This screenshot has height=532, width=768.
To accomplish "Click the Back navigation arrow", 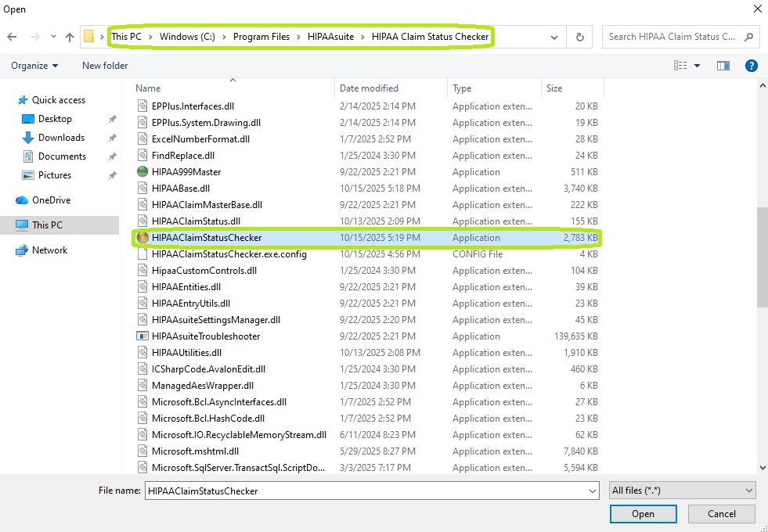I will pyautogui.click(x=13, y=37).
